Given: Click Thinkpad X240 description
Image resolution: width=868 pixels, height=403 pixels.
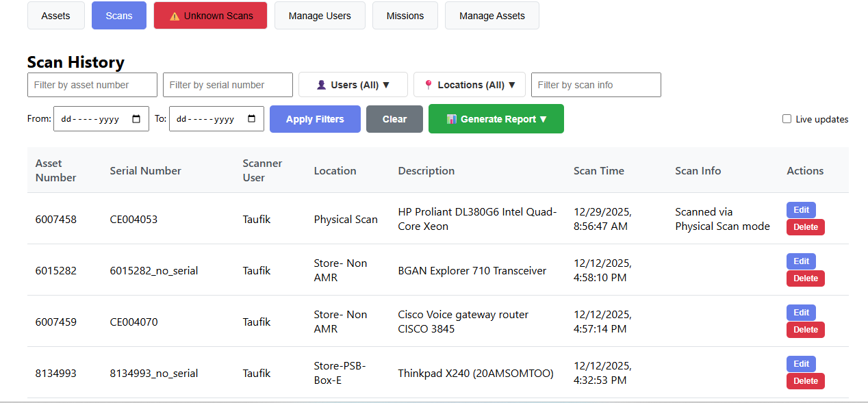Looking at the screenshot, I should click(476, 374).
